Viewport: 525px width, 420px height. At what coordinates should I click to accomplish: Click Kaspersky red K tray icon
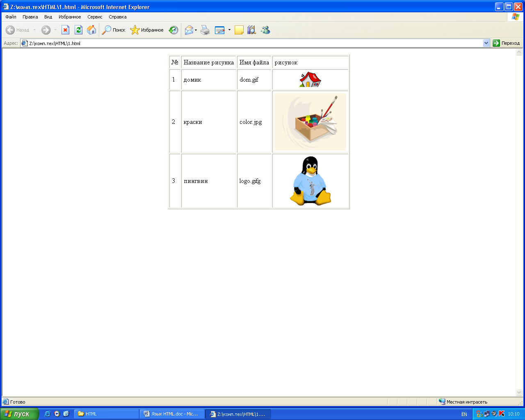point(501,414)
